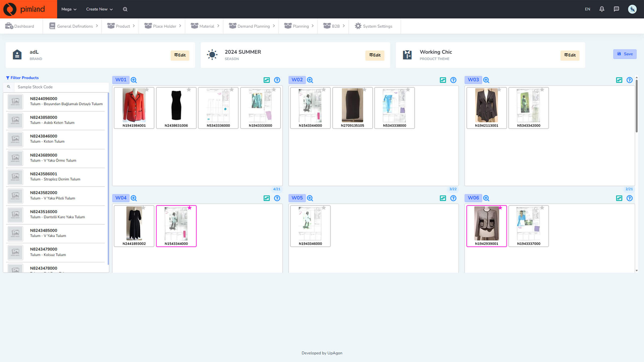Unfavorite the pink-starred N1543344000 in W04

[190, 208]
